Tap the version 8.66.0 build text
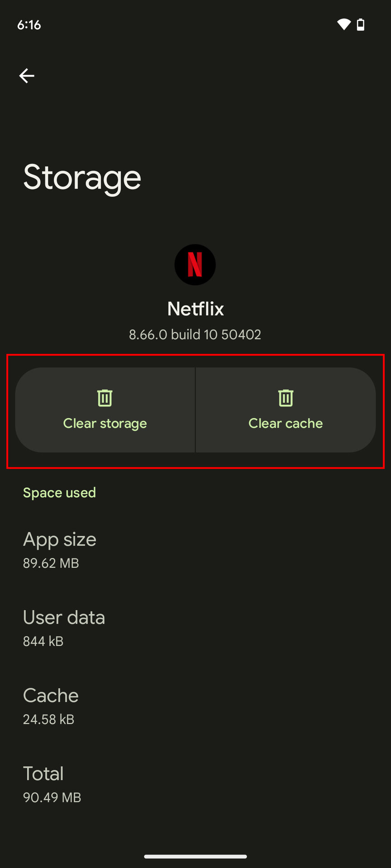The height and width of the screenshot is (868, 391). coord(195,335)
